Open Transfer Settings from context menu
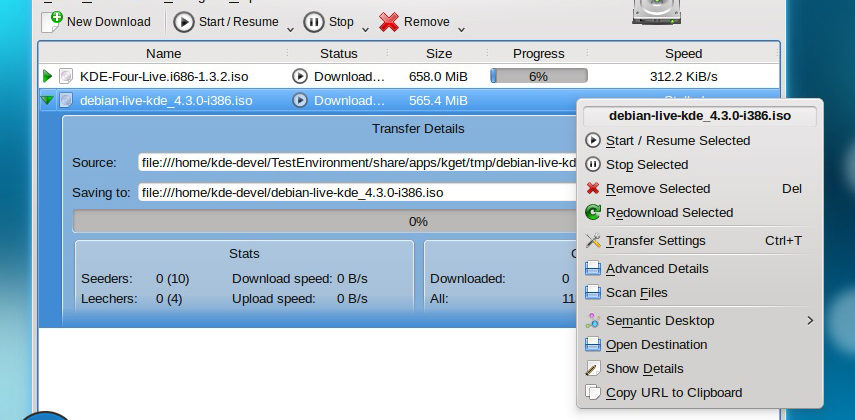 (x=700, y=241)
